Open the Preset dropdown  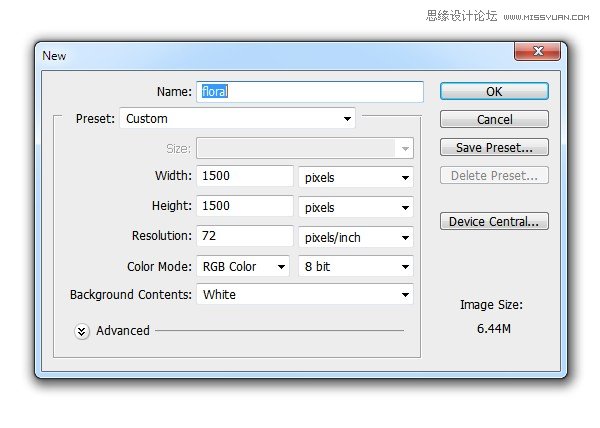tap(238, 119)
